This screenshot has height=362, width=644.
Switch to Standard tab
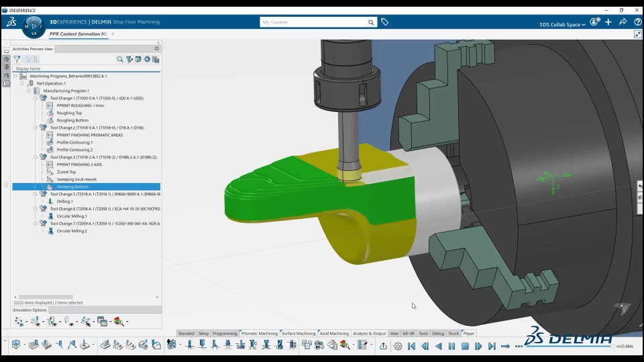tap(186, 333)
